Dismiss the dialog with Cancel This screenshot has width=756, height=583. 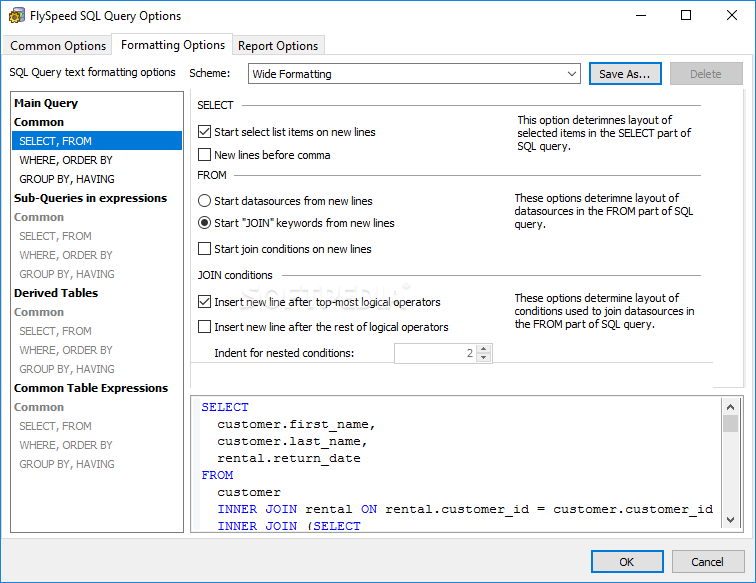pyautogui.click(x=708, y=562)
